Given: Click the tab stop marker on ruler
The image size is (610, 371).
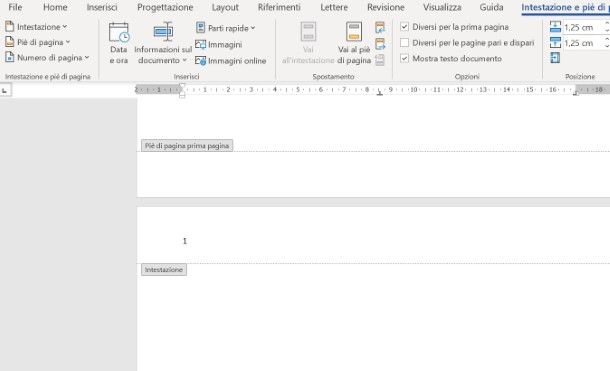Looking at the screenshot, I should [379, 93].
